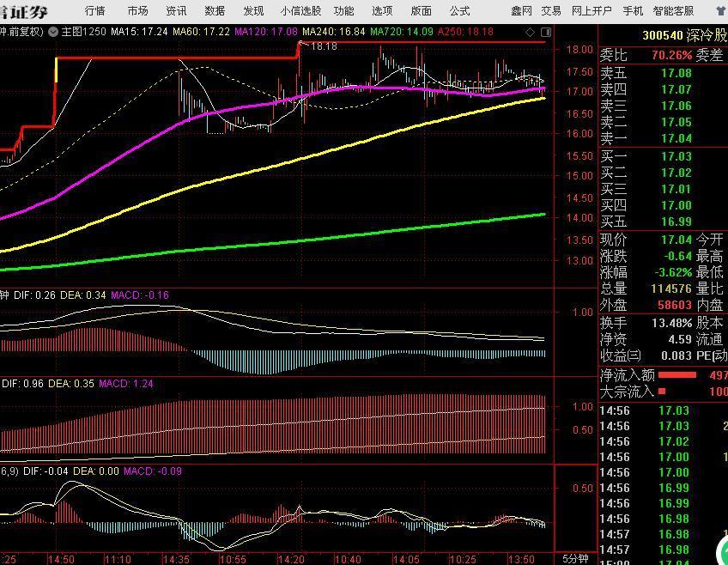Image resolution: width=728 pixels, height=565 pixels.
Task: Click the 净流入额 red bar indicator
Action: pos(676,375)
